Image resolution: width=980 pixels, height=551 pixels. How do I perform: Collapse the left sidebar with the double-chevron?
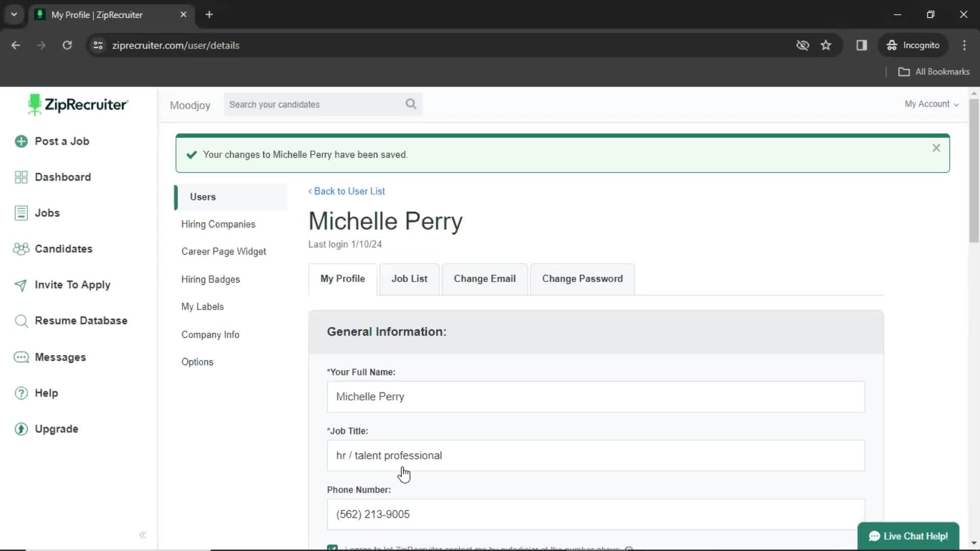(143, 535)
